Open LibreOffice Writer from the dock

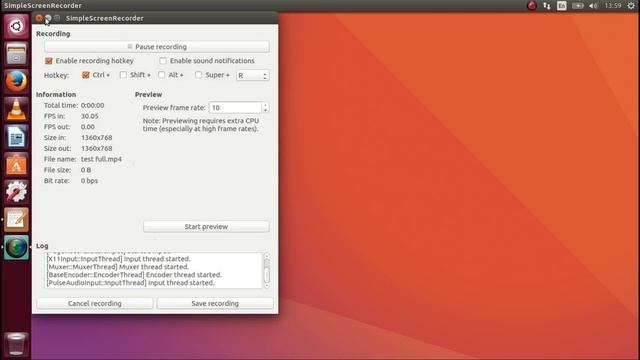16,137
